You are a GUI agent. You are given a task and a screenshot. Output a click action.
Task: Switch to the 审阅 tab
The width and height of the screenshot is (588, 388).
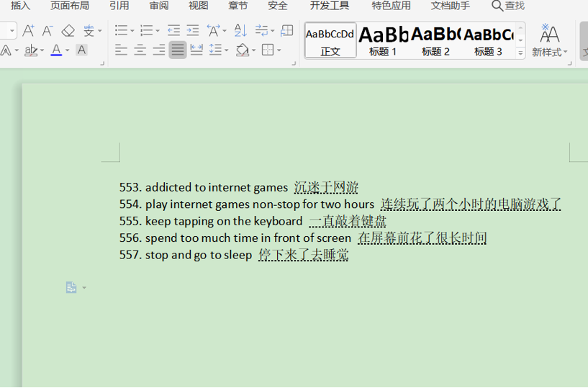coord(158,6)
